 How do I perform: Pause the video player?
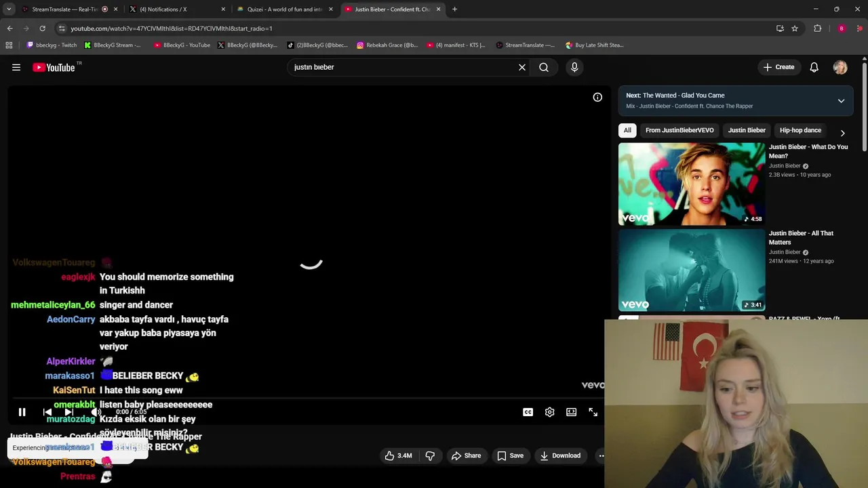coord(22,412)
